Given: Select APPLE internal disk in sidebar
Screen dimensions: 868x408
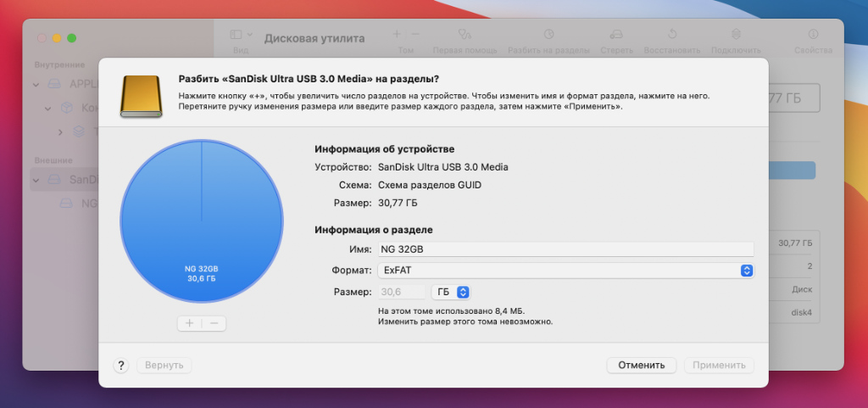Looking at the screenshot, I should pyautogui.click(x=73, y=85).
